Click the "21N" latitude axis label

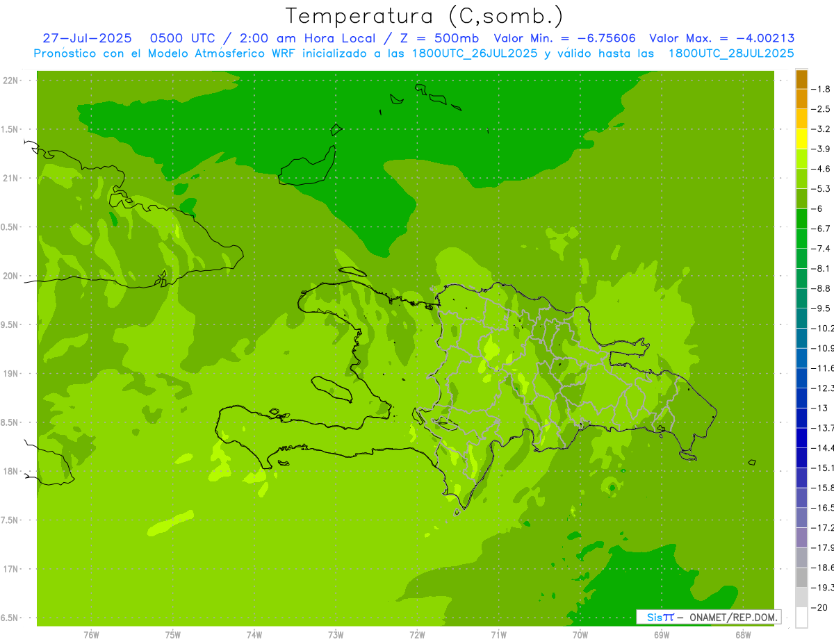10,179
